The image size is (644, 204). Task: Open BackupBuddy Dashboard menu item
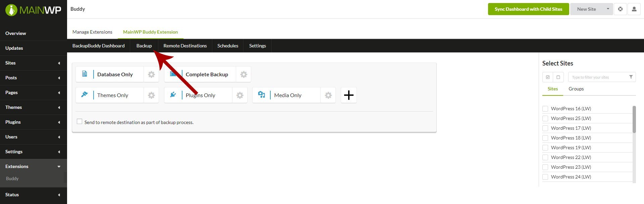tap(99, 46)
